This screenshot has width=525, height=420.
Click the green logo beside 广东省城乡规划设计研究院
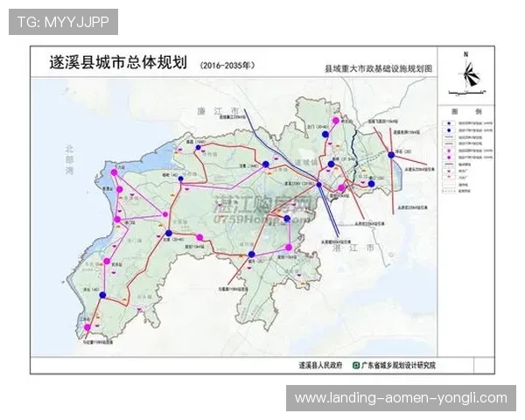pyautogui.click(x=356, y=366)
